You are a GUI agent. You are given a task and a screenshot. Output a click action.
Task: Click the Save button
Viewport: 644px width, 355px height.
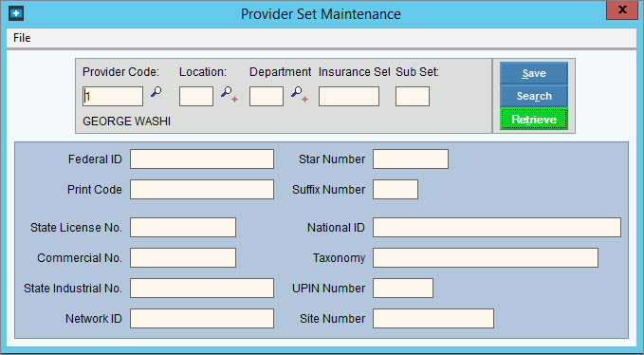pyautogui.click(x=534, y=73)
